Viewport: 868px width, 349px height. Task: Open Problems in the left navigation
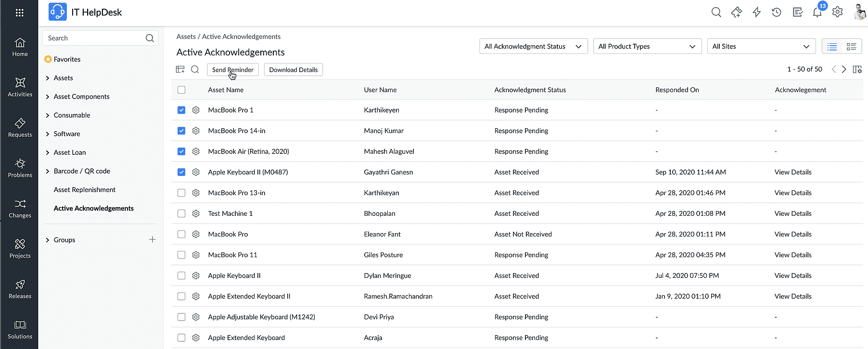(x=20, y=168)
